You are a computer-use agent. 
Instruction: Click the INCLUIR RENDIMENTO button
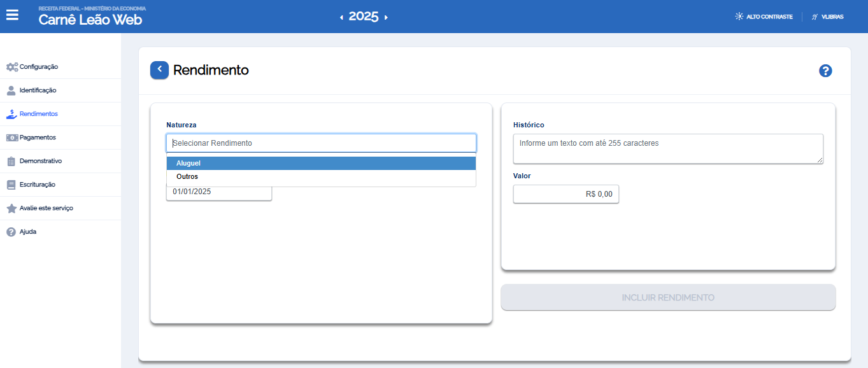click(x=668, y=297)
